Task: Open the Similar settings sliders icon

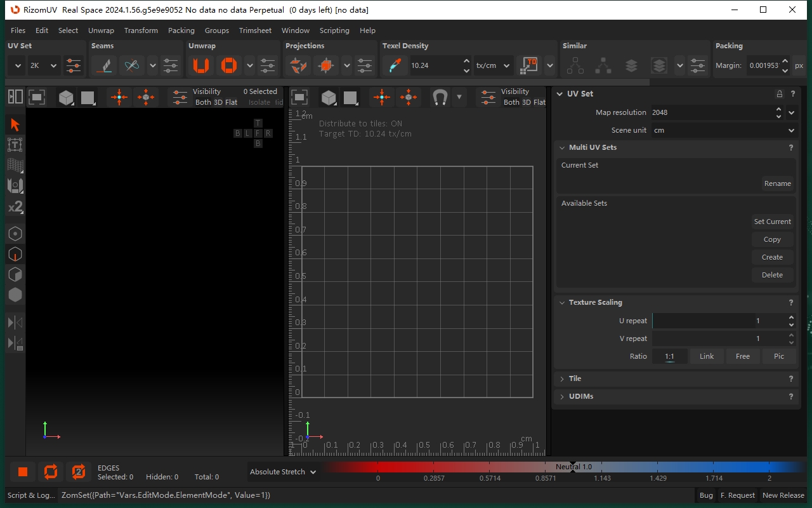Action: 698,65
